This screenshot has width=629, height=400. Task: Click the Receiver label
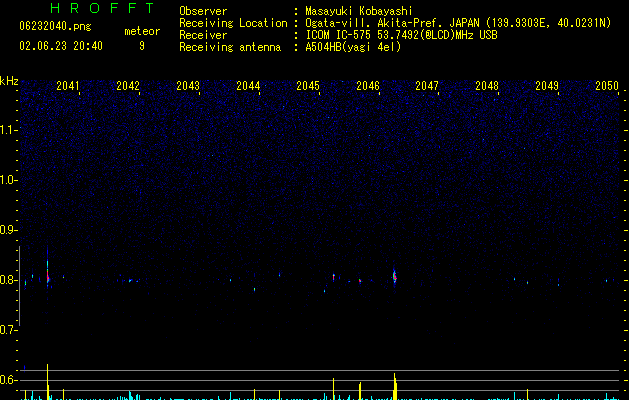click(203, 35)
